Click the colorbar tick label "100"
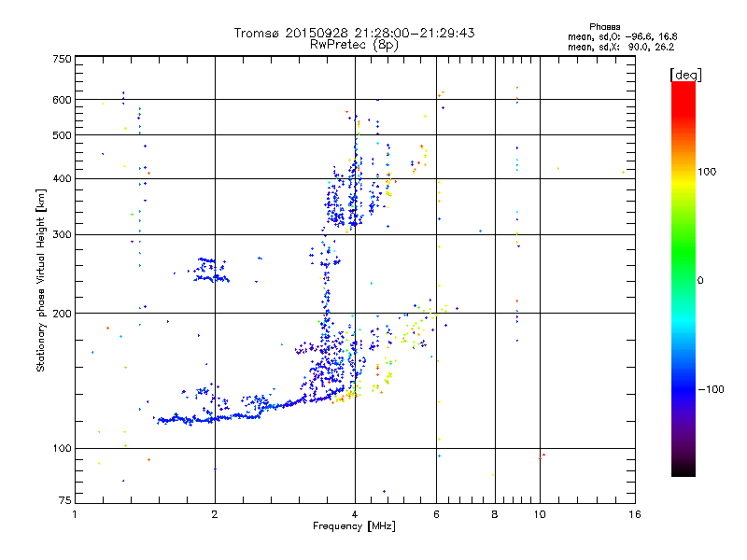Image resolution: width=747 pixels, height=560 pixels. point(707,172)
